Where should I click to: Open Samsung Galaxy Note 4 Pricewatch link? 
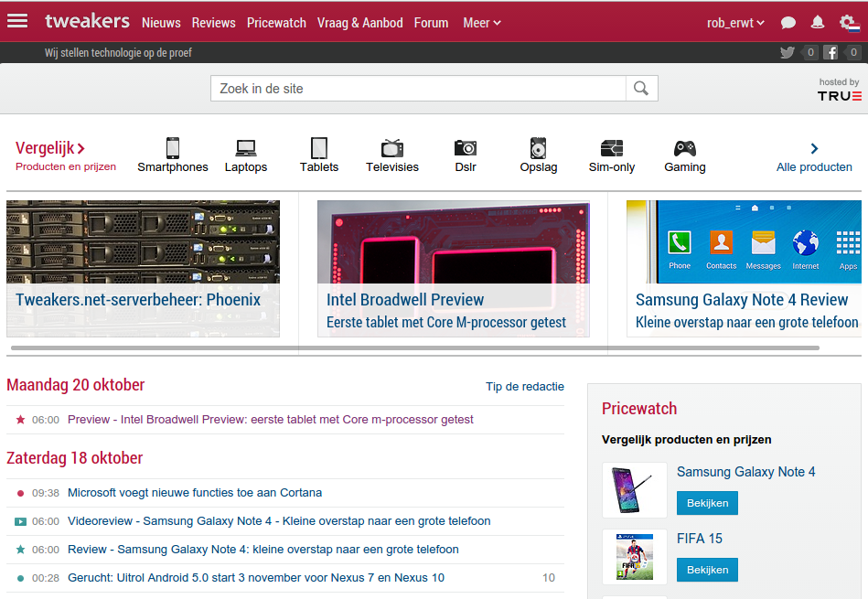(x=745, y=472)
